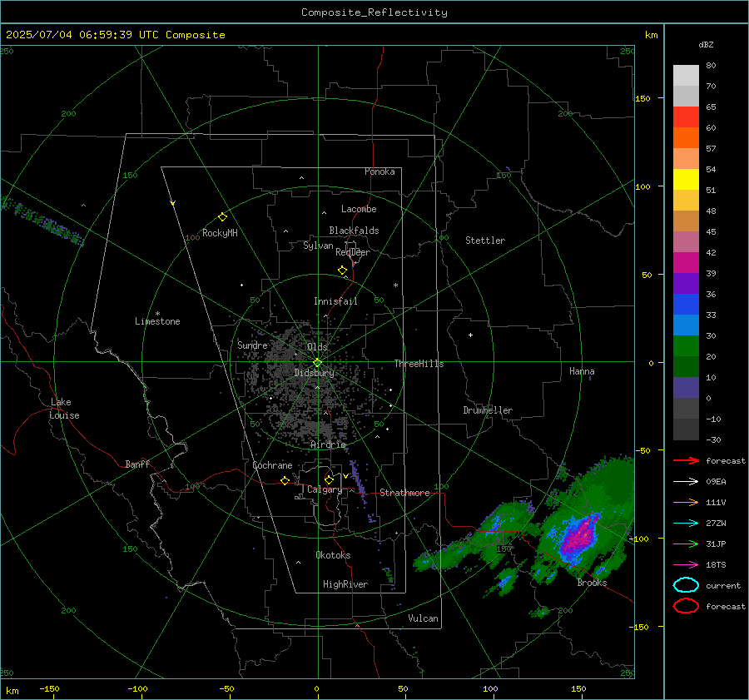Select the indigo swatch between 10 and 0
The width and height of the screenshot is (749, 700).
[x=686, y=388]
